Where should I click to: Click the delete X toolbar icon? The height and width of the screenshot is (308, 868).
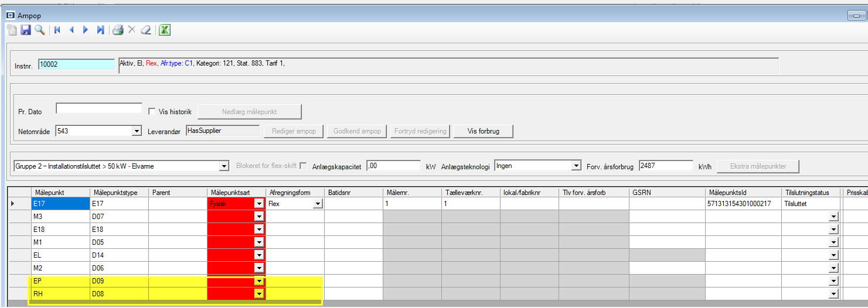coord(132,30)
